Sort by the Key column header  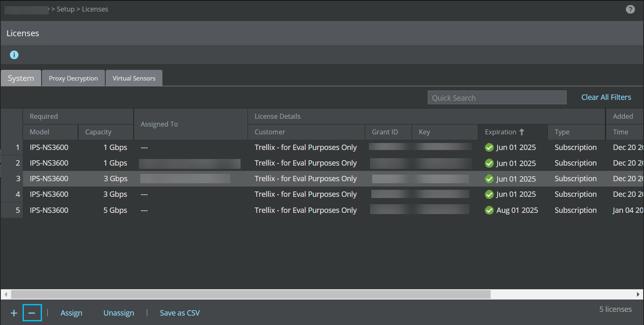[x=445, y=132]
